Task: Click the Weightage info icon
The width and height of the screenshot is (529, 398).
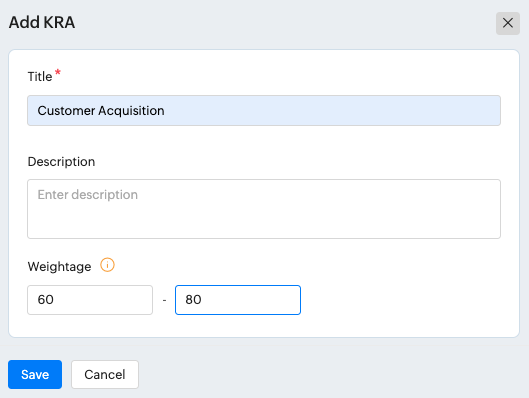Action: (107, 265)
